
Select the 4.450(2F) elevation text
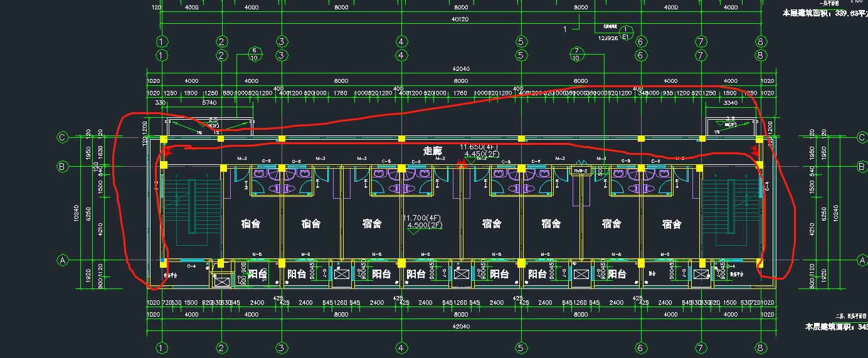(481, 153)
